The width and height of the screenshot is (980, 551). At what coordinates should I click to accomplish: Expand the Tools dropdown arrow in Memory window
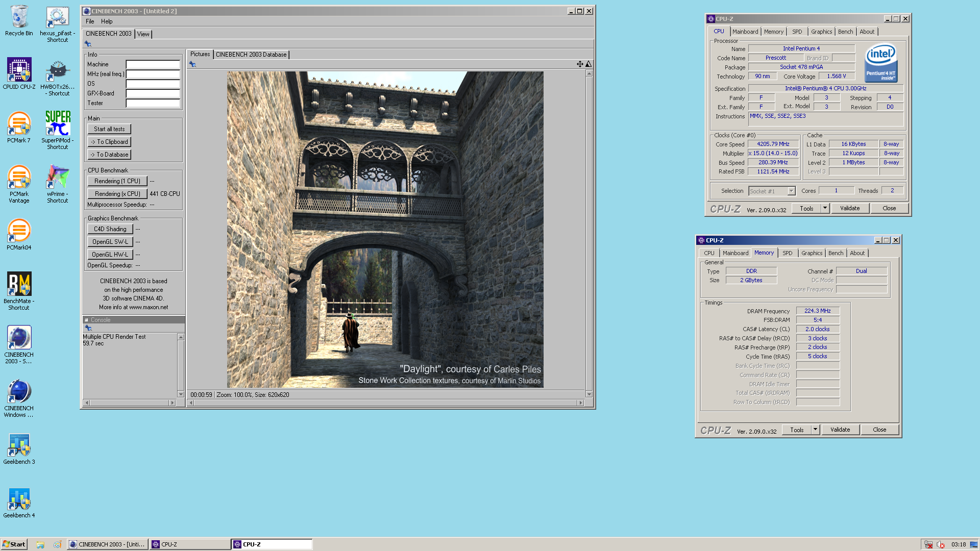click(x=815, y=430)
